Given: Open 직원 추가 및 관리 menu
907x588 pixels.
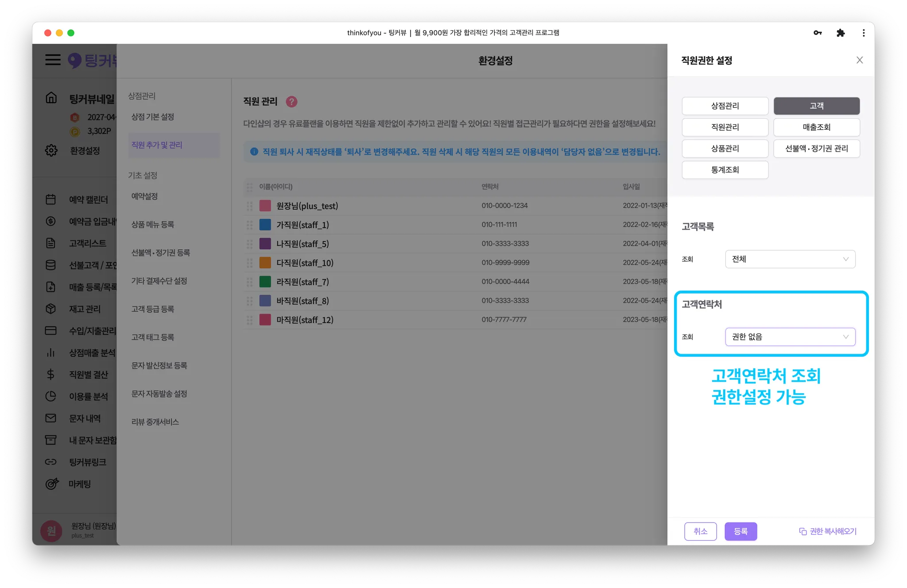Looking at the screenshot, I should [x=157, y=145].
